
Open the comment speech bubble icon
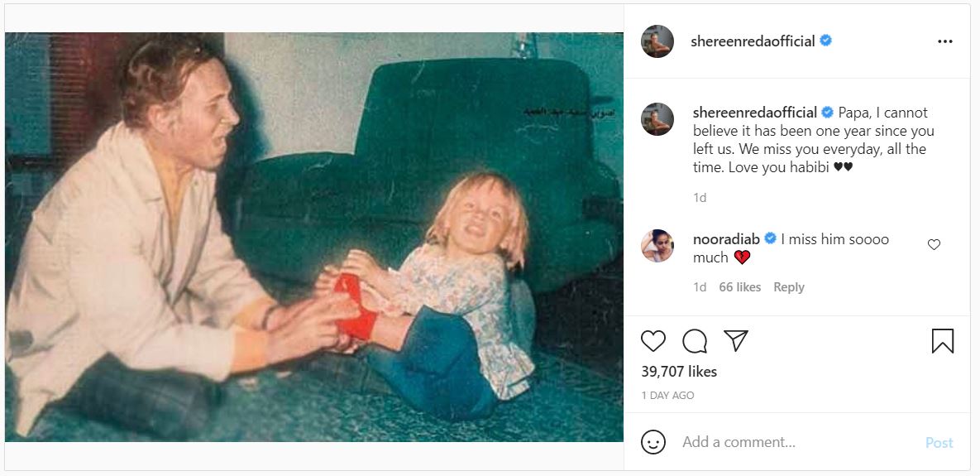click(x=695, y=342)
